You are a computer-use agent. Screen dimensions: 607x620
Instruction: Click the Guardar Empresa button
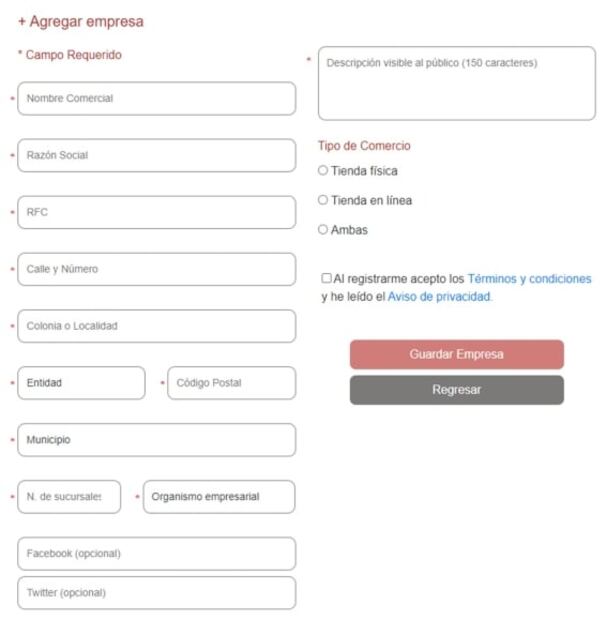click(x=456, y=355)
